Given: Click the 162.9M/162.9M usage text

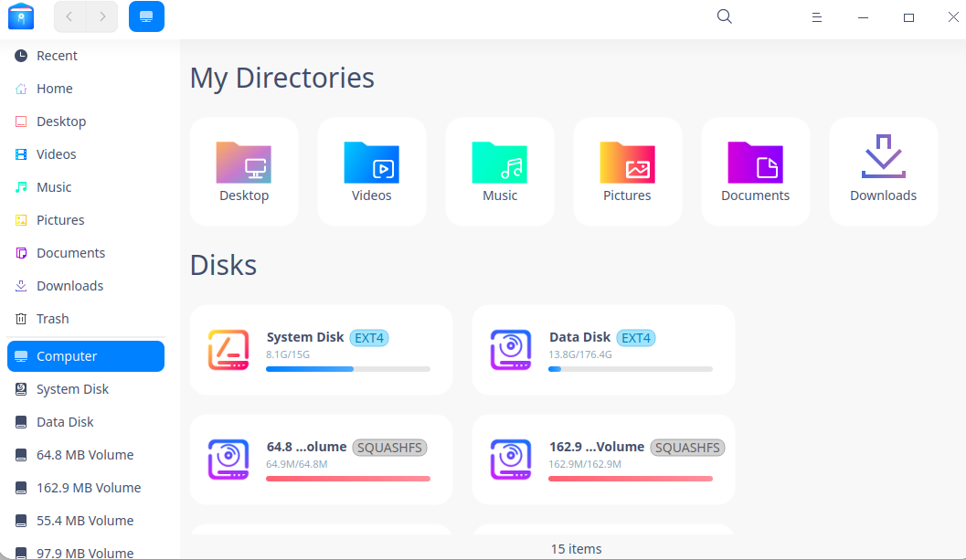Looking at the screenshot, I should (585, 464).
